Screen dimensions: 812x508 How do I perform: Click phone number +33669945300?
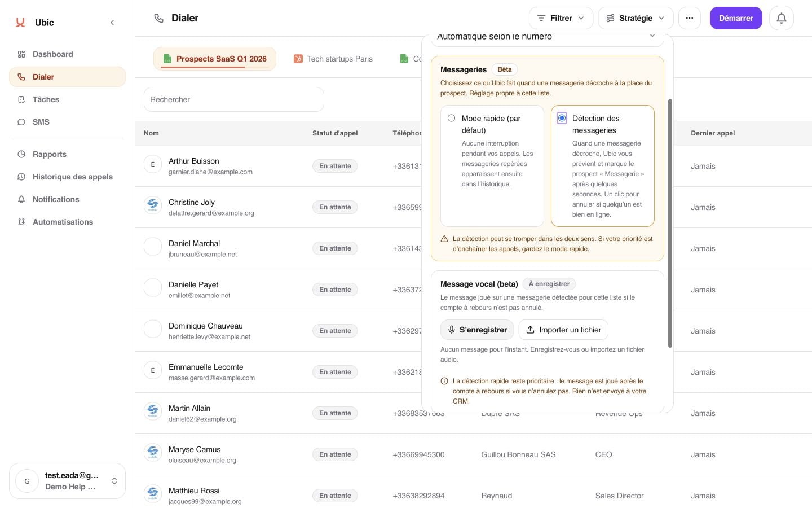pos(418,454)
